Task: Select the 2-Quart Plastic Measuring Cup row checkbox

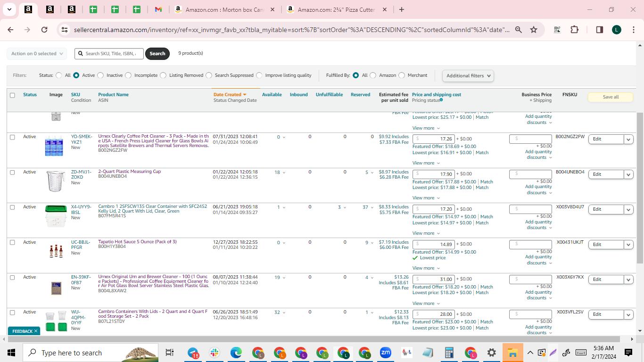Action: click(x=12, y=172)
